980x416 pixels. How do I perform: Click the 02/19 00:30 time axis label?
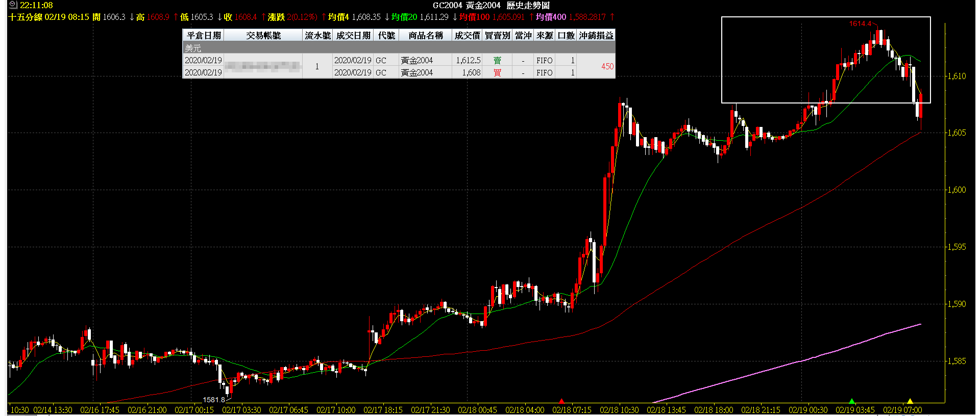tap(808, 410)
